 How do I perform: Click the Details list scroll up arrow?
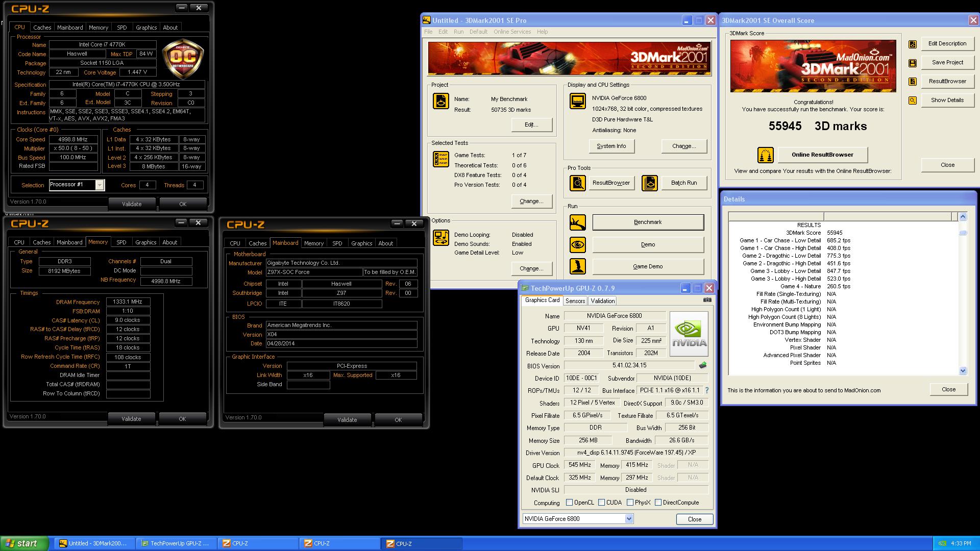coord(963,217)
